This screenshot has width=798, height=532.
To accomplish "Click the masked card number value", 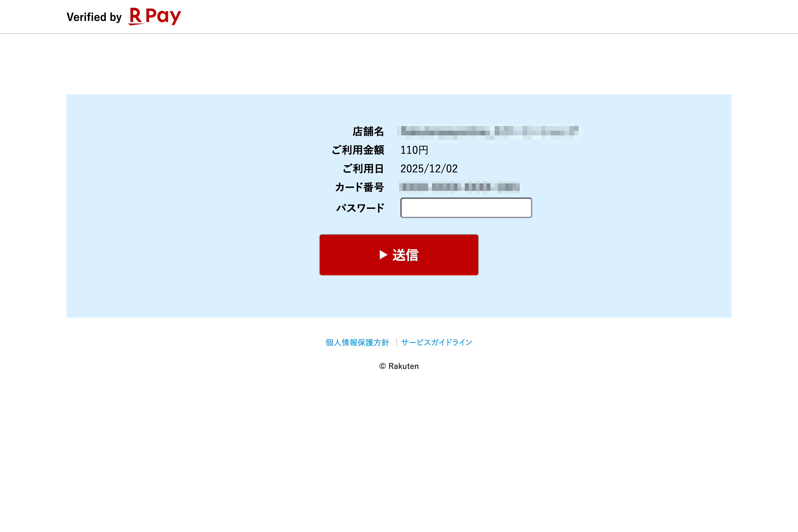I will pyautogui.click(x=460, y=187).
